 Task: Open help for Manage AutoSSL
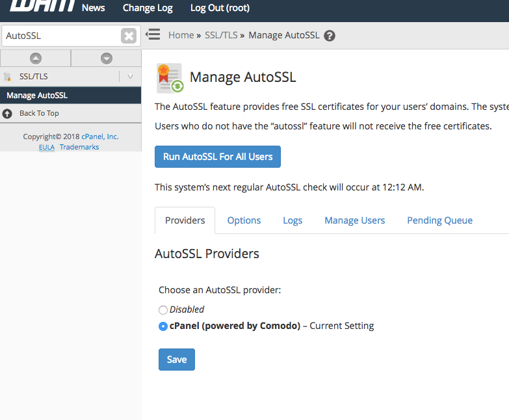point(330,36)
